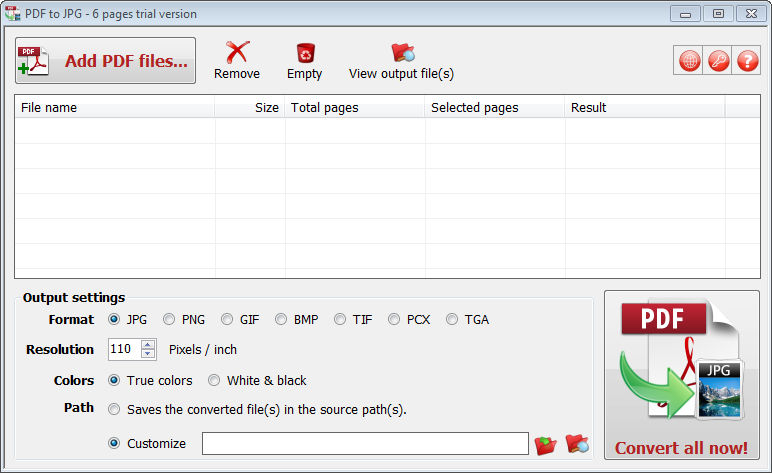Select the PNG format radio button
The image size is (772, 473).
[169, 319]
